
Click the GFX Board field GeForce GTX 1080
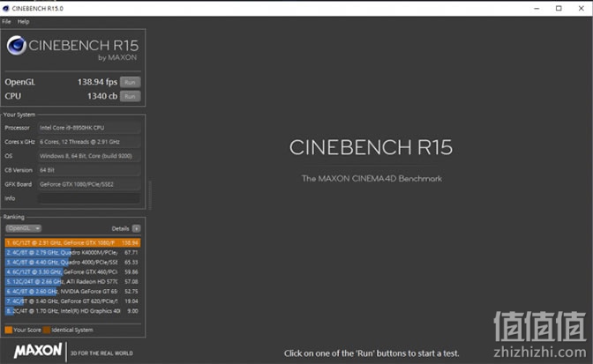89,184
